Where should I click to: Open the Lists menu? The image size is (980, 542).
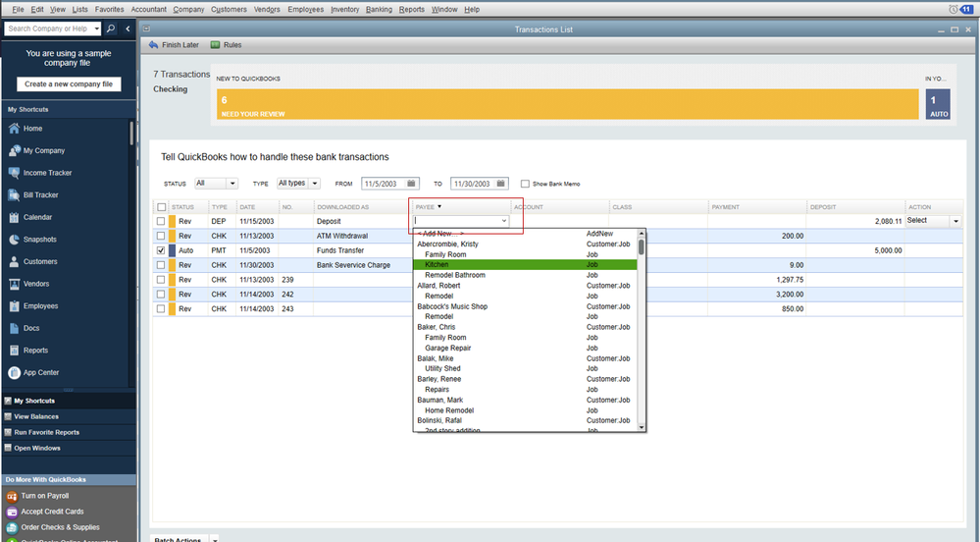pyautogui.click(x=80, y=10)
